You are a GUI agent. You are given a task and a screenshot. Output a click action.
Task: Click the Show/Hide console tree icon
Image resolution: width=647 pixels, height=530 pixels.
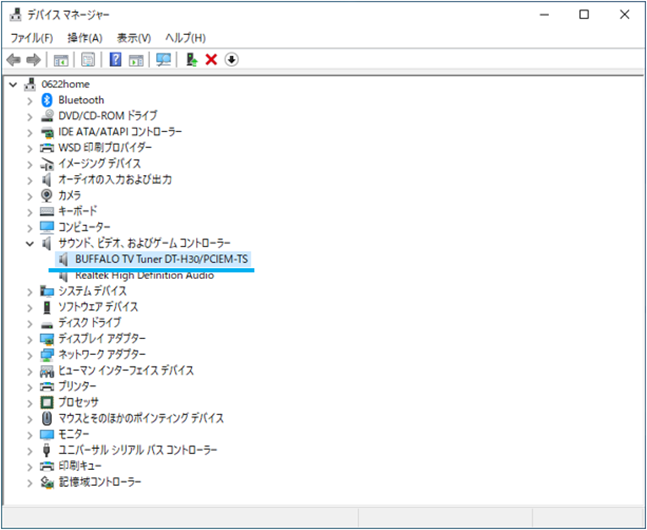pyautogui.click(x=61, y=60)
